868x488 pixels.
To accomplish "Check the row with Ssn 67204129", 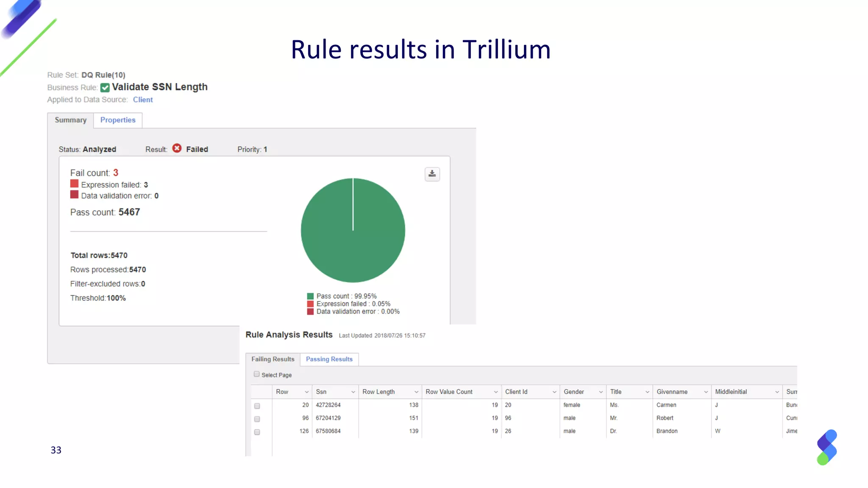I will pos(257,419).
